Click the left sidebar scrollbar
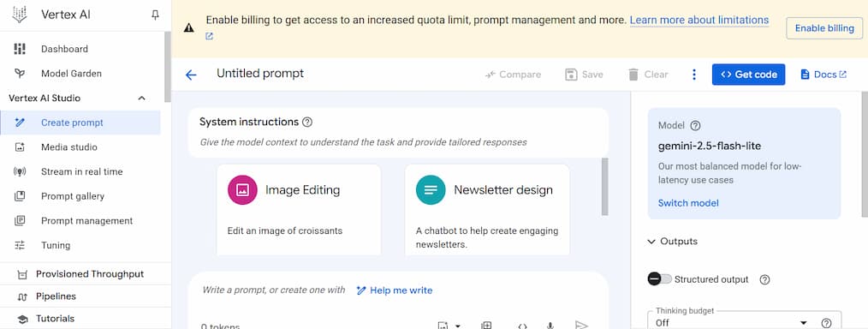Viewport: 868px width, 329px height. pos(168,67)
